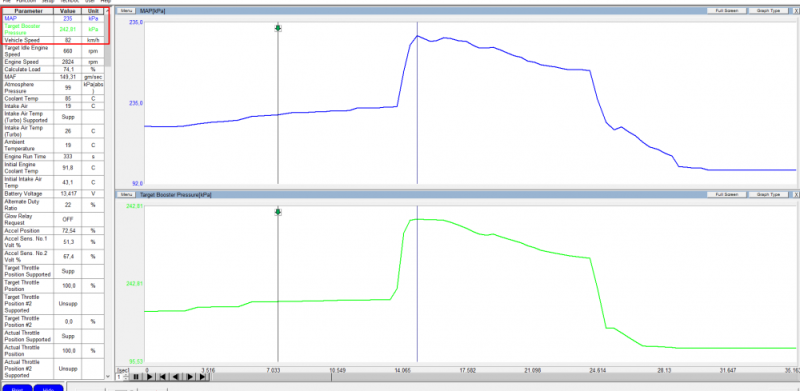Open Graph Type for MAP graph

[769, 10]
